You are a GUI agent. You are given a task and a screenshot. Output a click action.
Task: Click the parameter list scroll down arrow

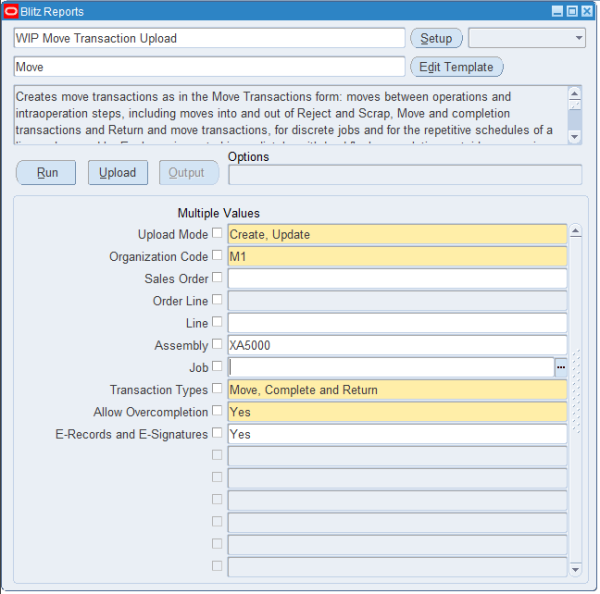pyautogui.click(x=576, y=570)
